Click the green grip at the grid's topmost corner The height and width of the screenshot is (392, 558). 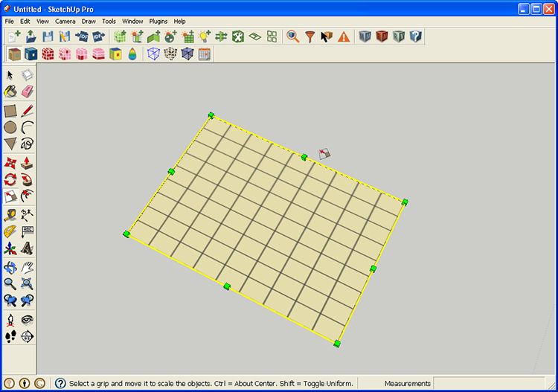211,115
